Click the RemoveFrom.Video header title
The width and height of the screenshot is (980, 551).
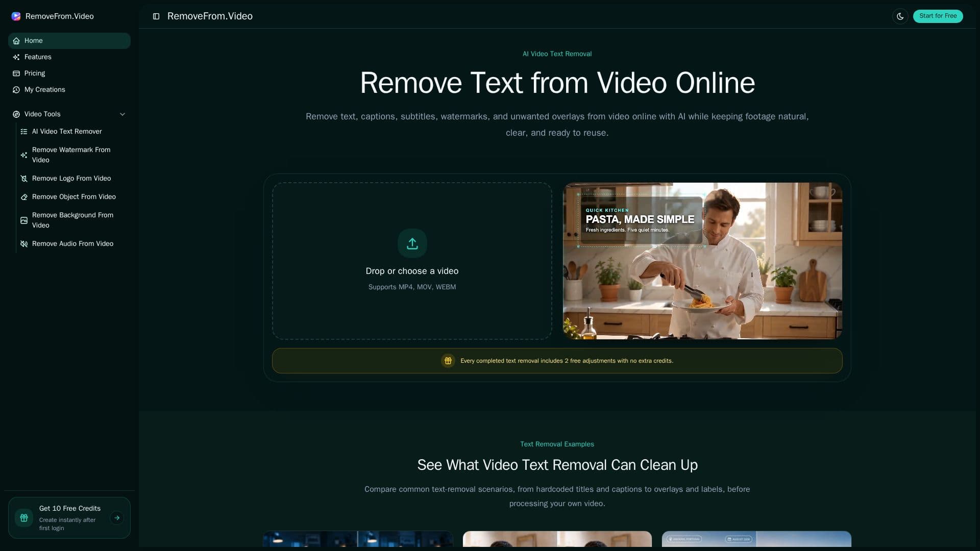coord(210,16)
